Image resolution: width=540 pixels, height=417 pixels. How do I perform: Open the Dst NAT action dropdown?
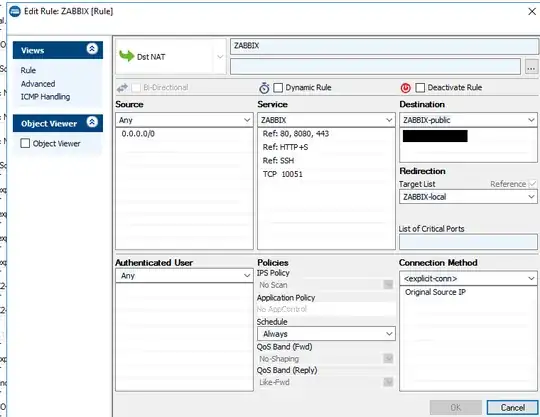[220, 56]
